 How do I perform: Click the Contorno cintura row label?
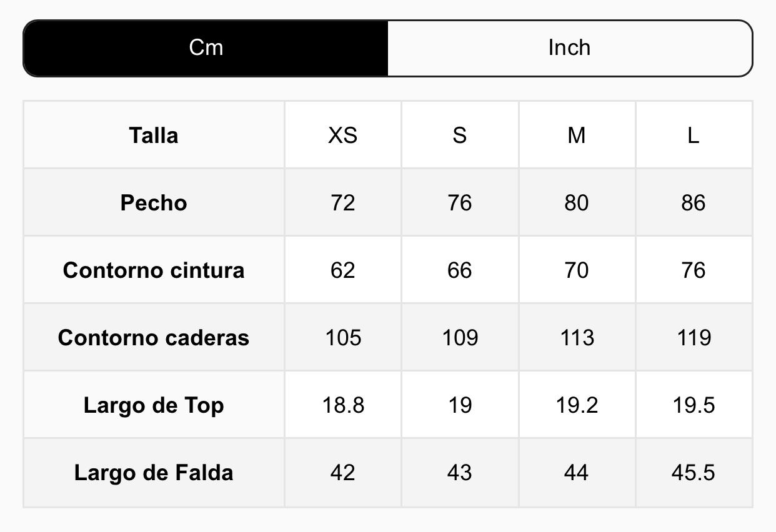point(154,270)
